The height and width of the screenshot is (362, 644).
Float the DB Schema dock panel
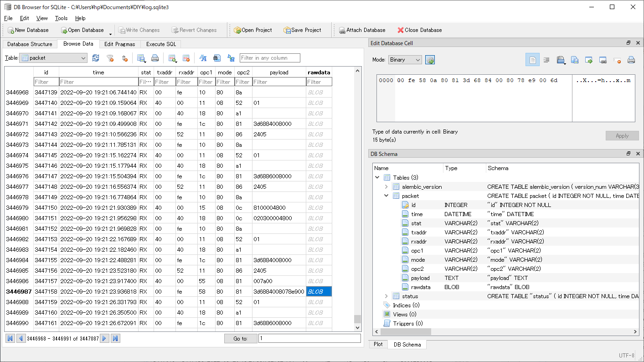(x=629, y=154)
